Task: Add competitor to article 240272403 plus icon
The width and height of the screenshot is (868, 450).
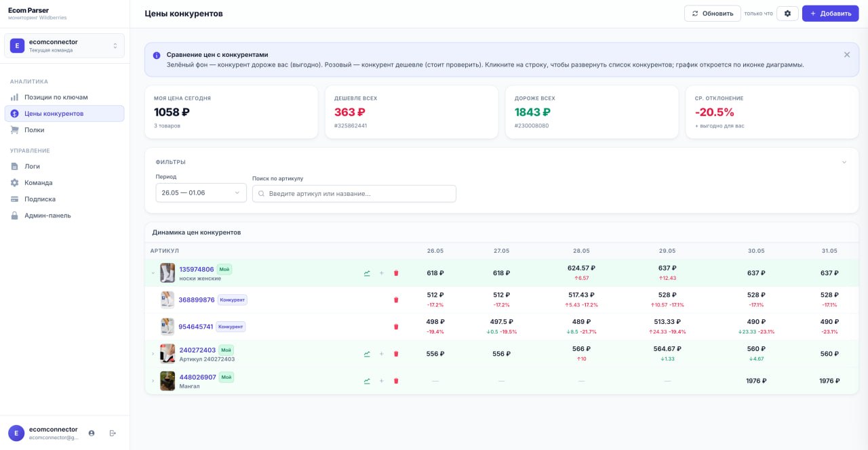Action: tap(381, 354)
